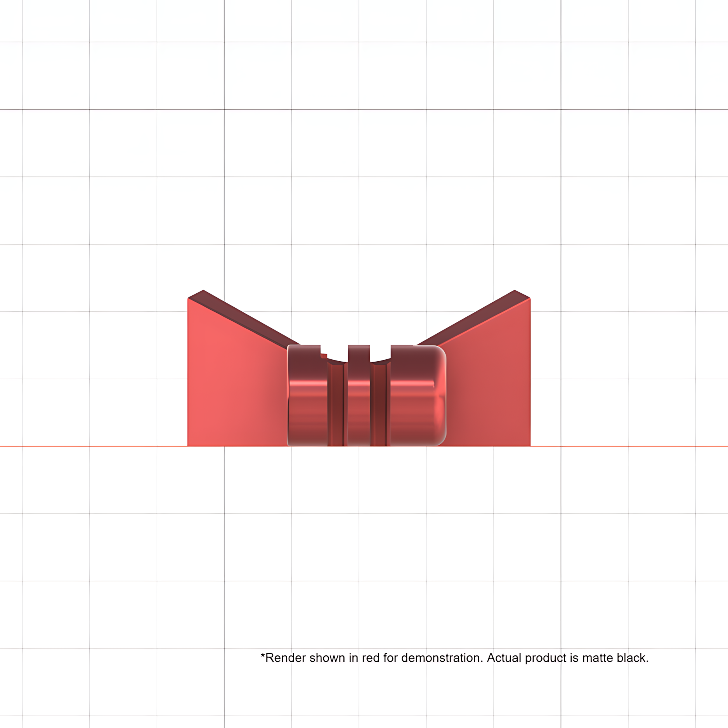Click the dark vertical grid line on the right
This screenshot has width=728, height=728.
(x=561, y=155)
